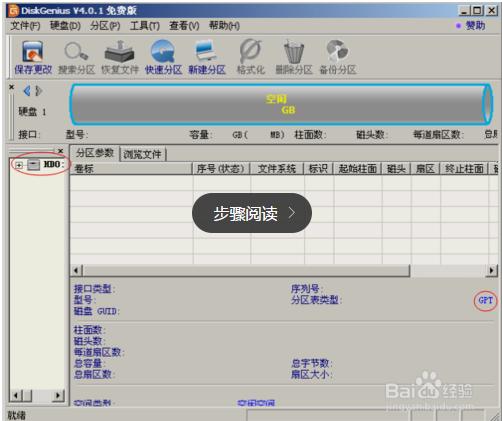Click the 接口类型 label
The image size is (502, 421).
click(x=94, y=289)
